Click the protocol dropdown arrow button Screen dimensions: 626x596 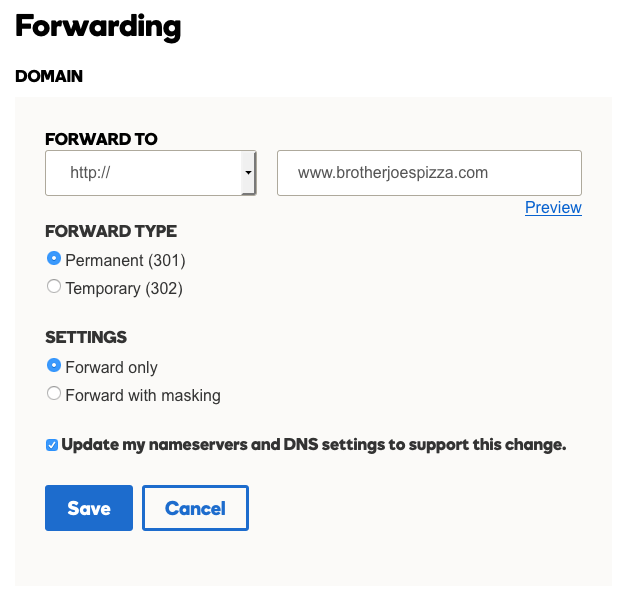click(248, 173)
